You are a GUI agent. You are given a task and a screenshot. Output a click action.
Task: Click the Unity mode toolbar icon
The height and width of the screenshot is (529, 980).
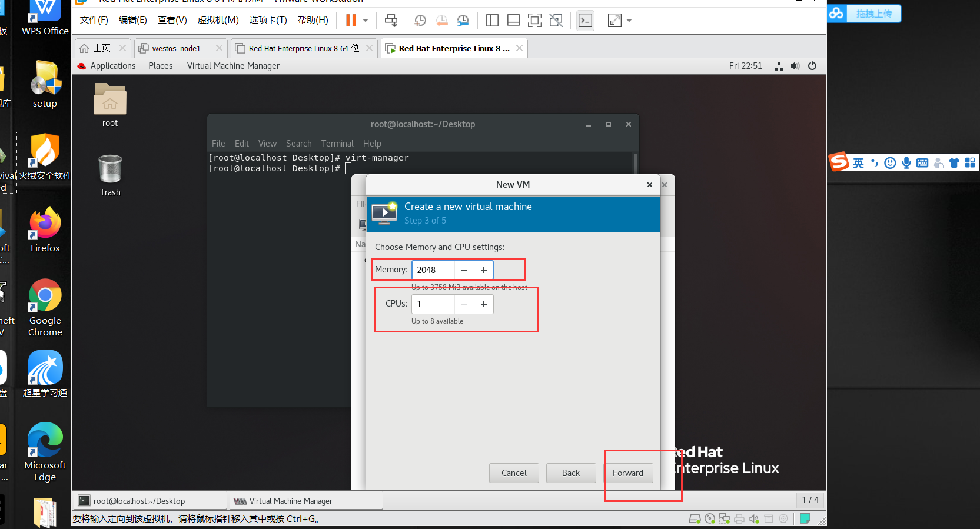(556, 21)
